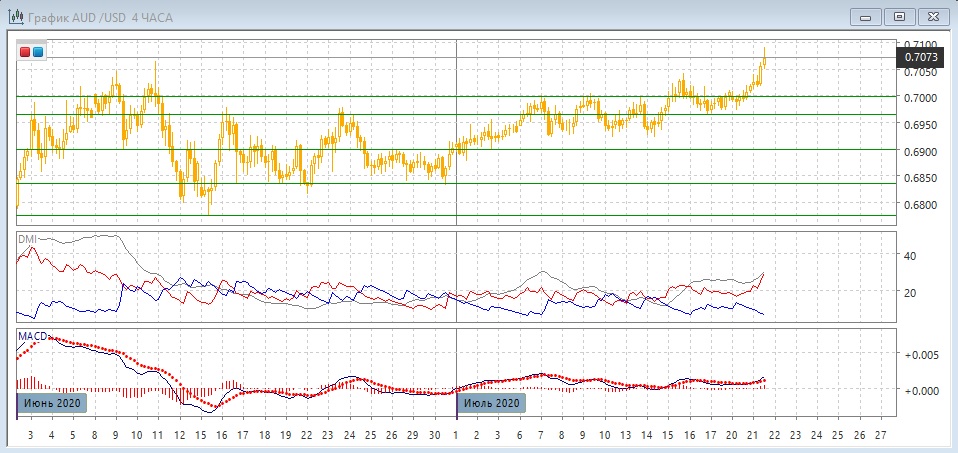Click the candlestick chart icon in title bar
This screenshot has width=958, height=453.
pyautogui.click(x=16, y=17)
